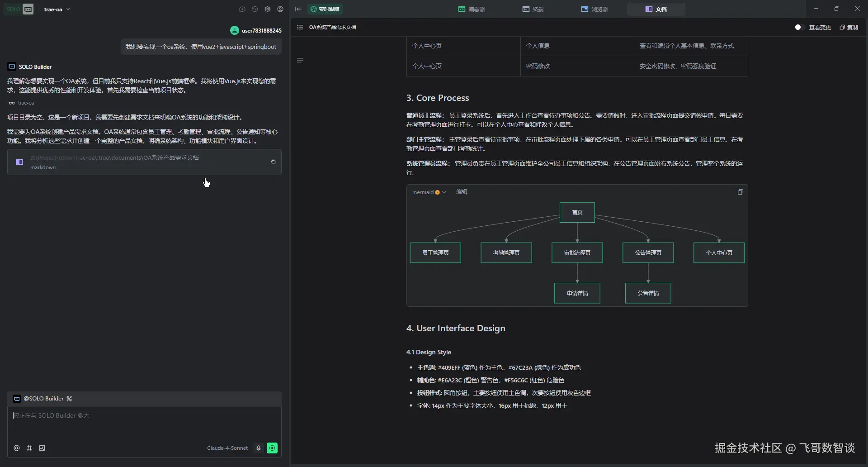The width and height of the screenshot is (868, 467).
Task: Click the 复制 copy document button
Action: [x=849, y=27]
